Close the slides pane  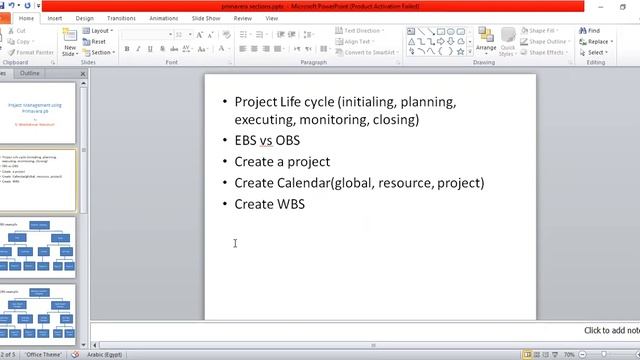83,74
